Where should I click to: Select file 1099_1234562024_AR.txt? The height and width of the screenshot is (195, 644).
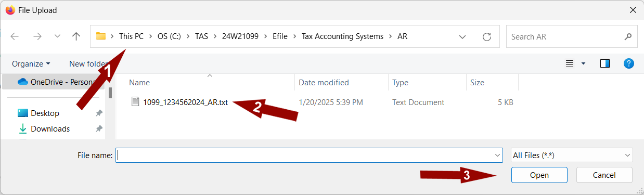pos(185,102)
